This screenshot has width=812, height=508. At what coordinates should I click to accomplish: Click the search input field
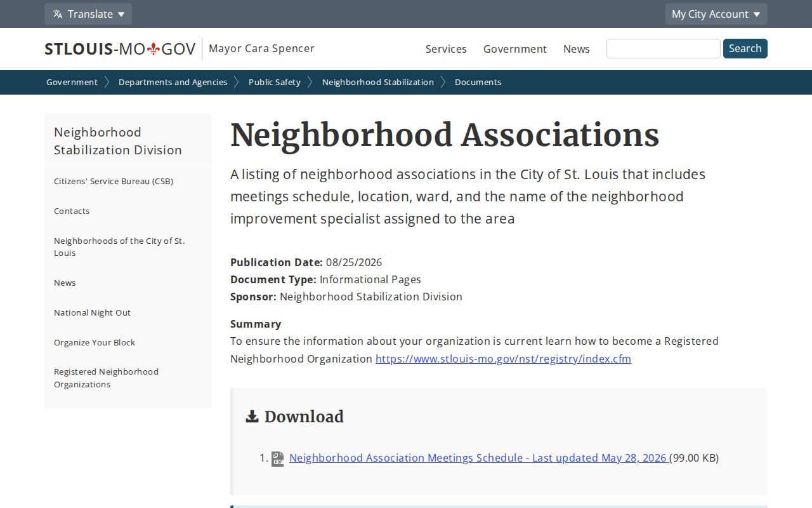tap(663, 48)
